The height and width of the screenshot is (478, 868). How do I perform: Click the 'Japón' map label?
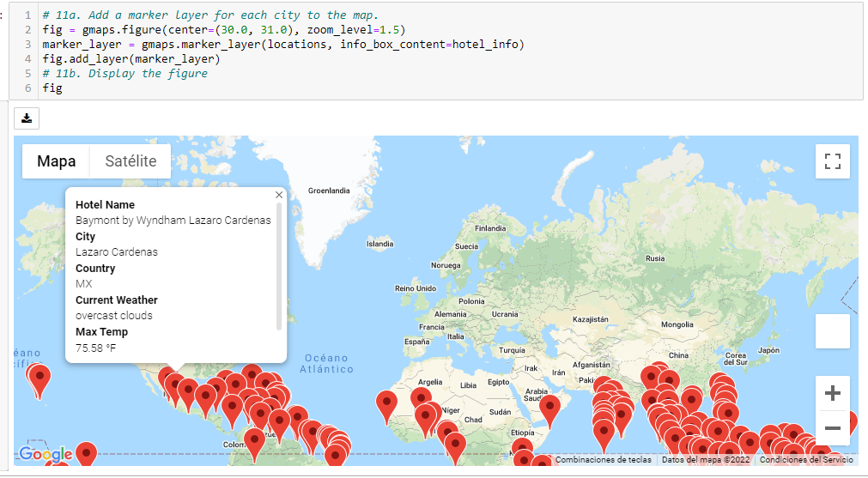(768, 350)
